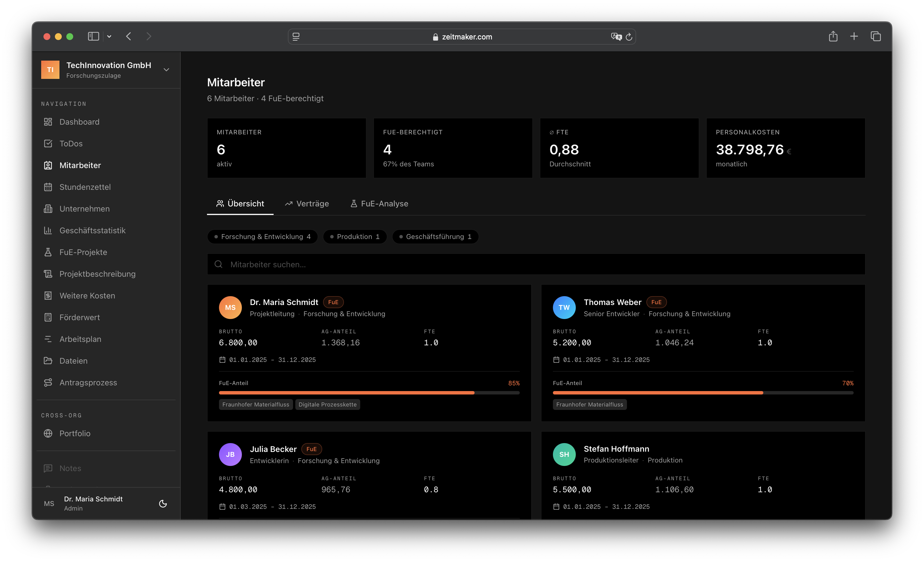Toggle the Produktion filter chip
Image resolution: width=924 pixels, height=562 pixels.
[x=355, y=237]
